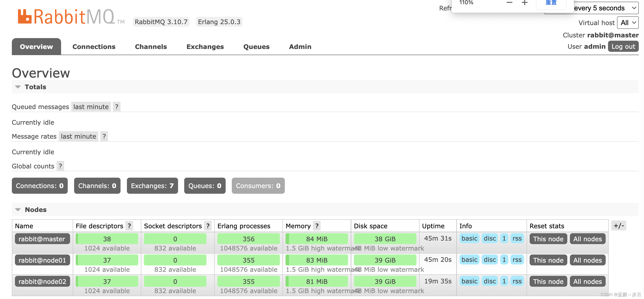Screen dimensions: 644x299
Task: Reset all nodes stats in rabbit@master row
Action: pos(587,239)
